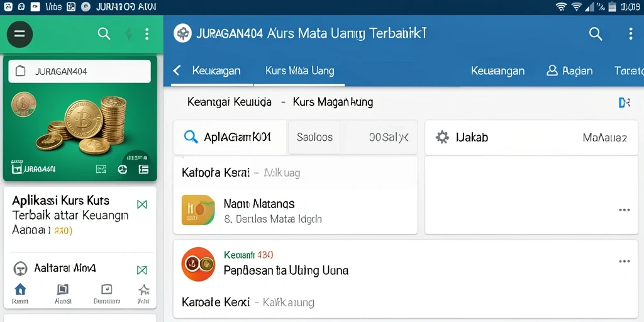Image resolution: width=644 pixels, height=322 pixels.
Task: Click the yellow app icon for Naqm Matangs
Action: (198, 210)
